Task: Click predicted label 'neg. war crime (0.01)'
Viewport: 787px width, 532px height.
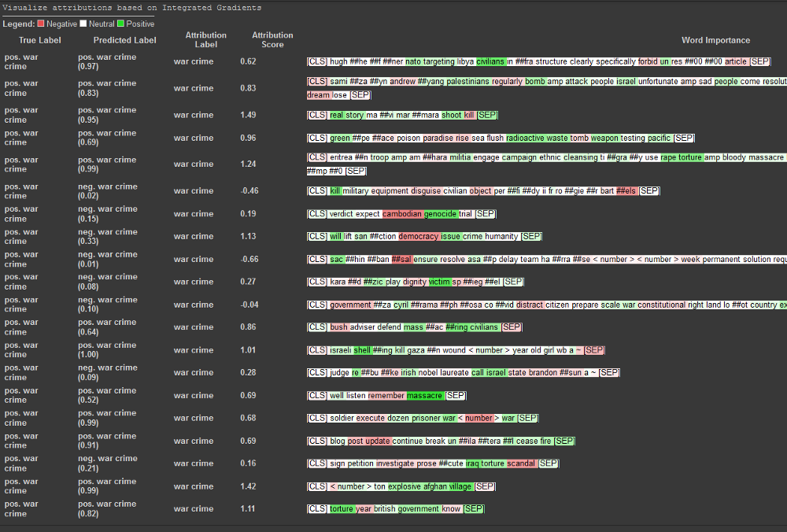Action: tap(107, 259)
